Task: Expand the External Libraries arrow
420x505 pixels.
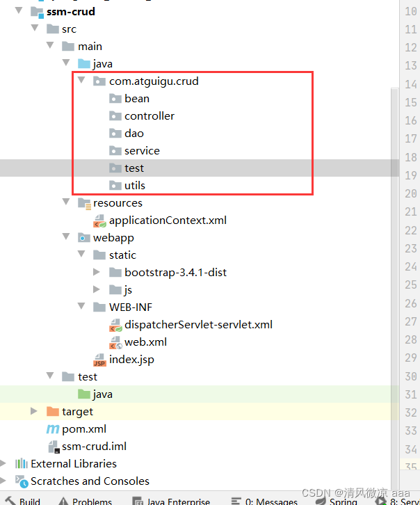Action: tap(3, 463)
